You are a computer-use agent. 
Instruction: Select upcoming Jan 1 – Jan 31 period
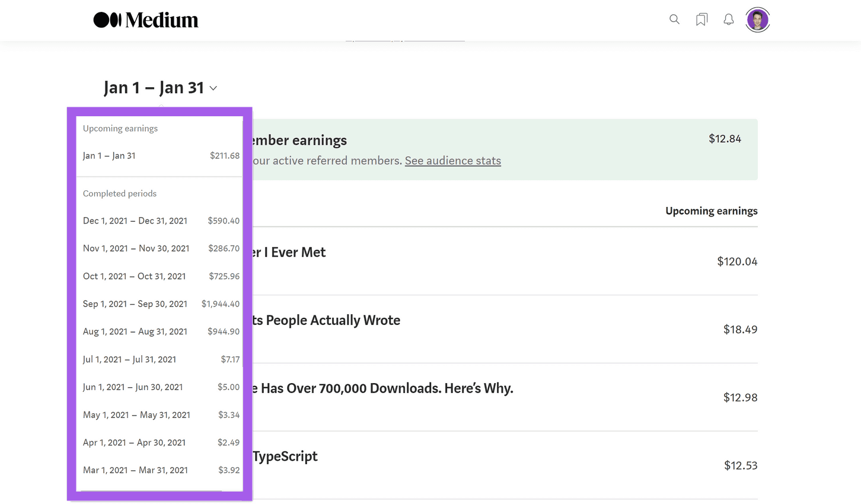click(x=160, y=156)
